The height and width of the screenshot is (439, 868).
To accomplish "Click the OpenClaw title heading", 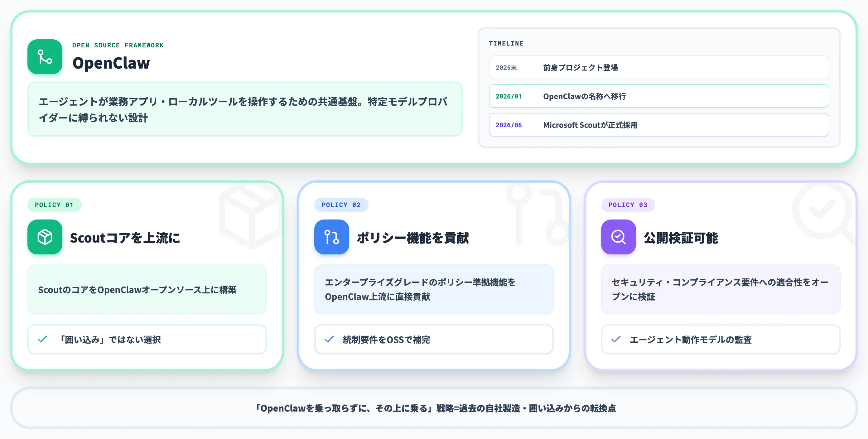I will tap(111, 63).
